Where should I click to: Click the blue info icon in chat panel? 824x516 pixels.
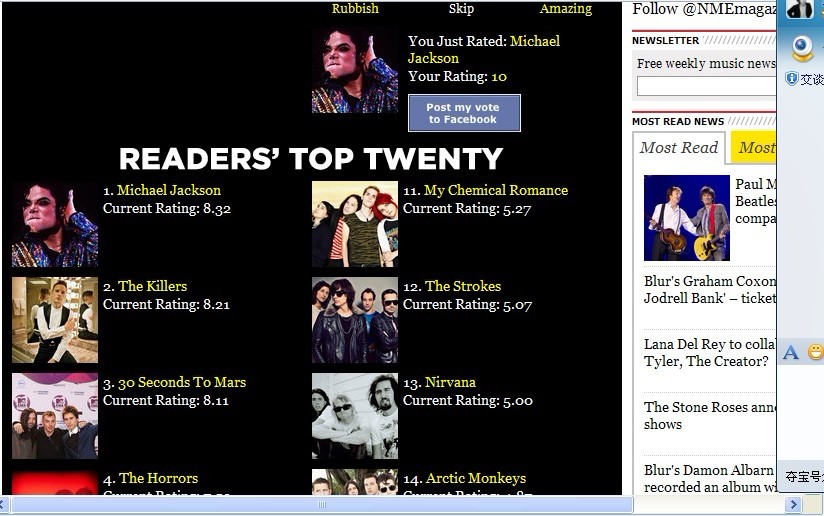791,78
